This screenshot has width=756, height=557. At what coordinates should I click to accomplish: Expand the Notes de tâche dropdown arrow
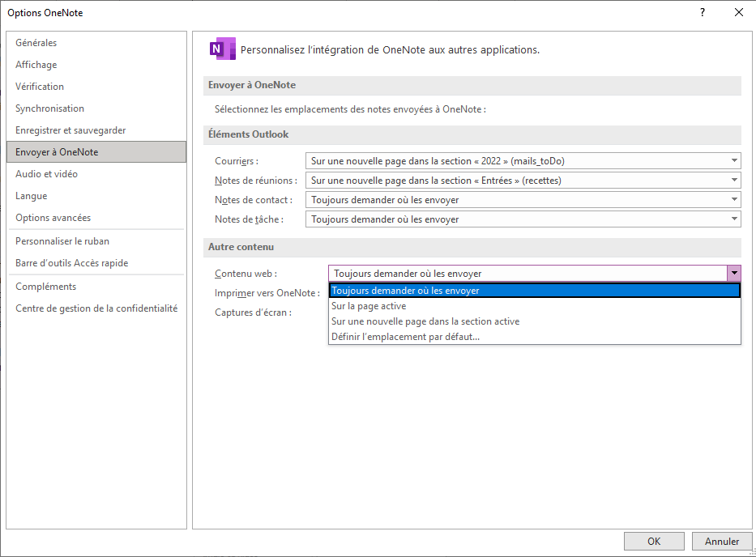[x=734, y=219]
